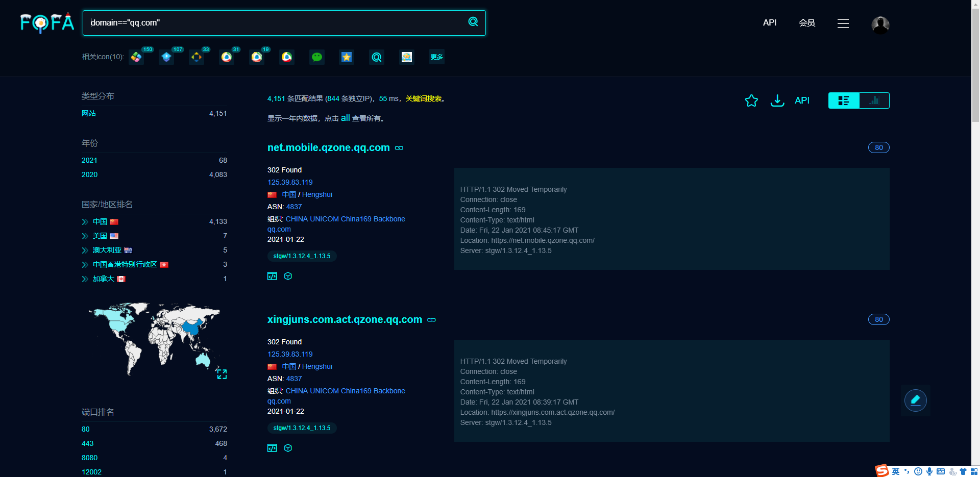Select the related icon with count 150
This screenshot has height=477, width=980.
[136, 57]
